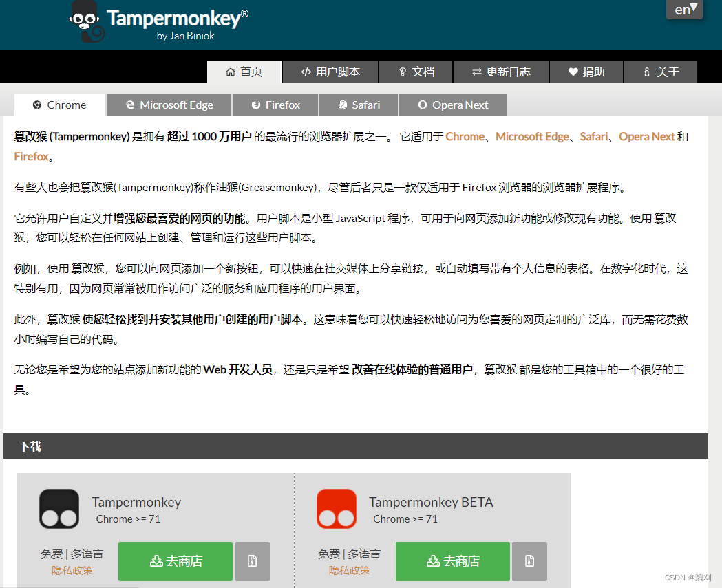
Task: Click "by Jan Biniok" text in header
Action: pyautogui.click(x=186, y=36)
